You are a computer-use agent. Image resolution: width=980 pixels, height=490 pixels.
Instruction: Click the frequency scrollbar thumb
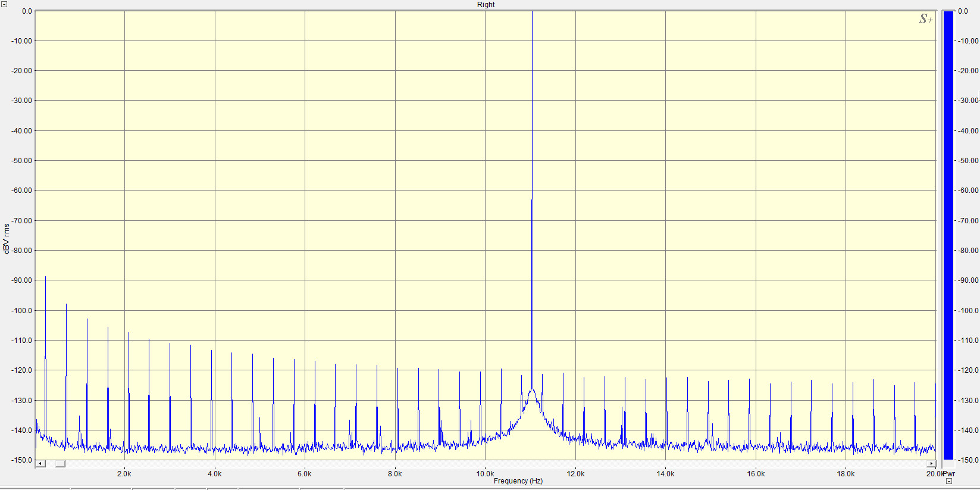60,464
